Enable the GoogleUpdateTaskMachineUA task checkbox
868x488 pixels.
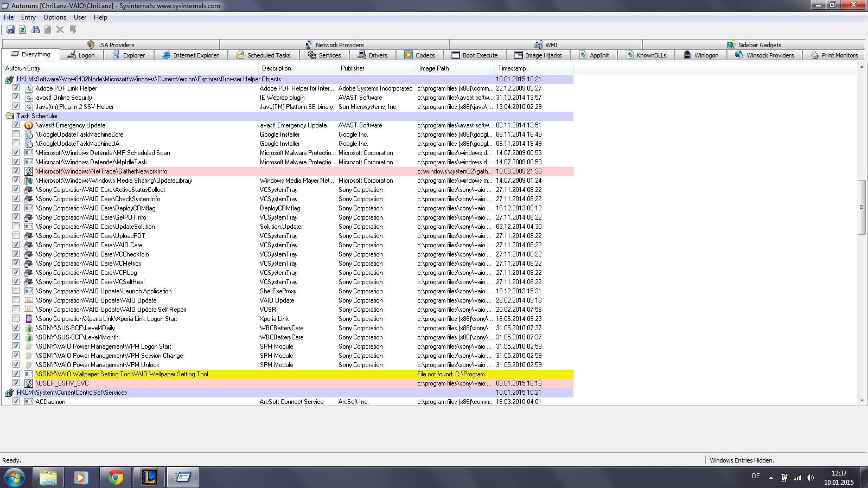click(x=16, y=144)
